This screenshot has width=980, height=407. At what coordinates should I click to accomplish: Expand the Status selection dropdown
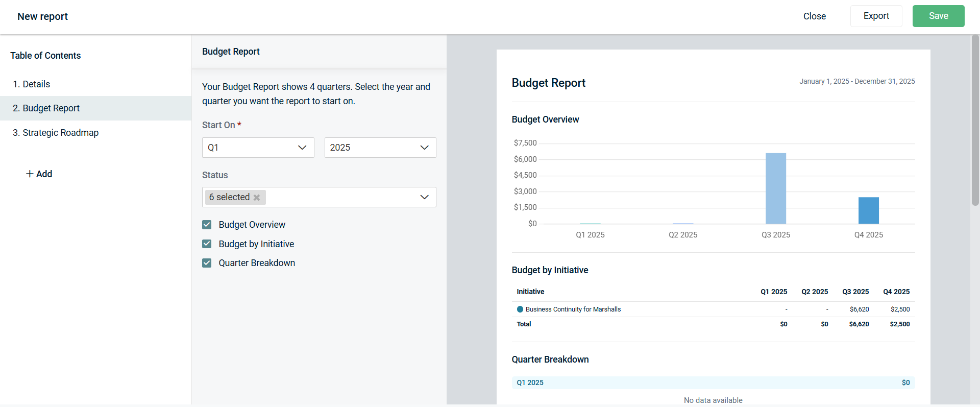tap(424, 197)
